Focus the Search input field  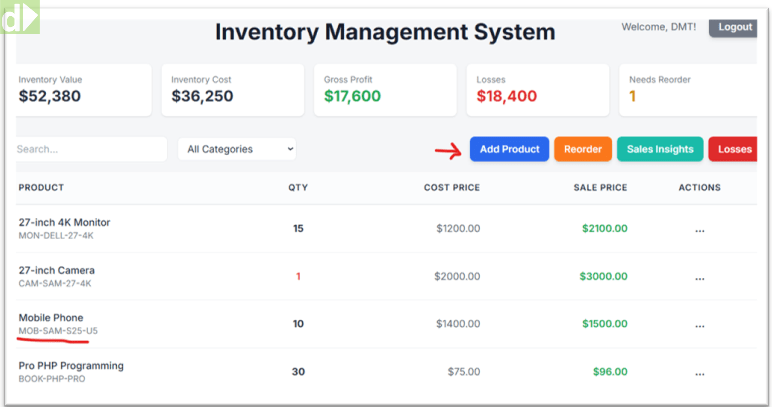point(89,149)
